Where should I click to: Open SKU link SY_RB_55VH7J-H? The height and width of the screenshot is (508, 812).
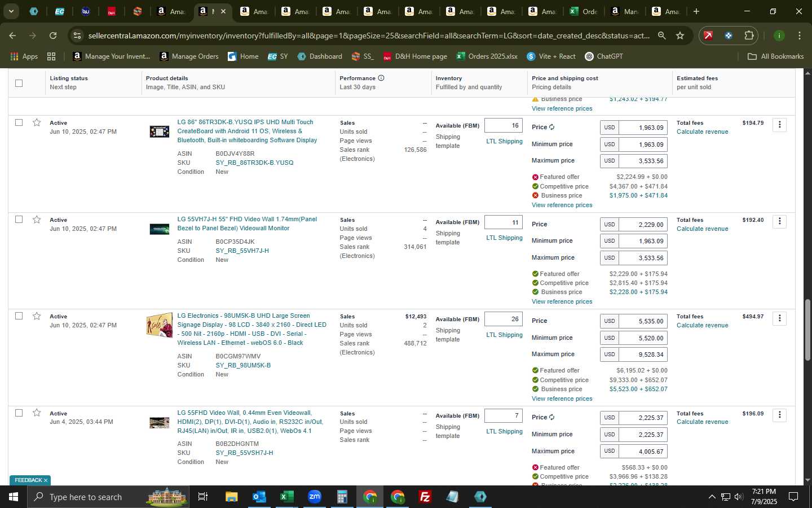pyautogui.click(x=242, y=251)
